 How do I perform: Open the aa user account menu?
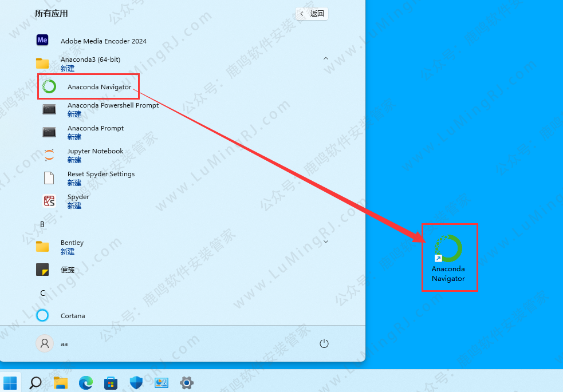[52, 343]
